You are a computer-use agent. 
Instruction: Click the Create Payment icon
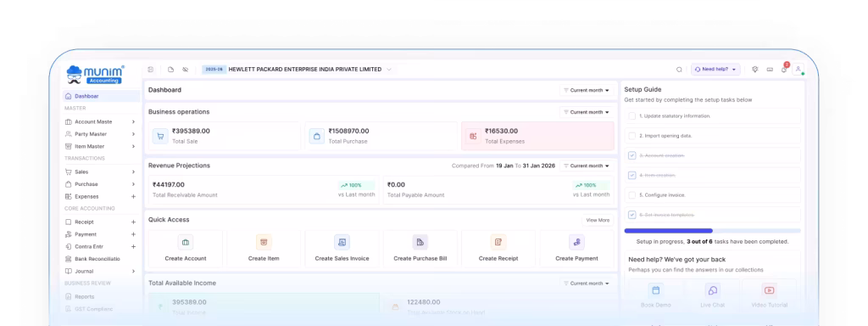576,242
